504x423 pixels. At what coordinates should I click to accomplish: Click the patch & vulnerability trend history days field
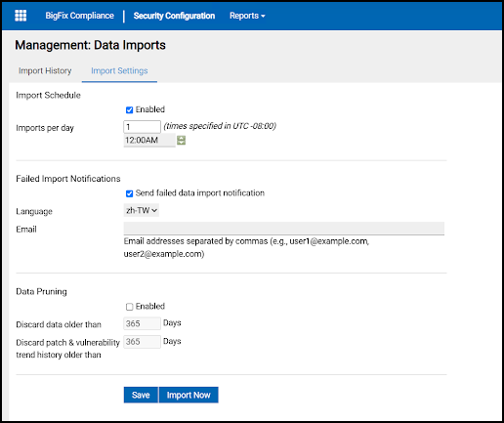pos(142,342)
